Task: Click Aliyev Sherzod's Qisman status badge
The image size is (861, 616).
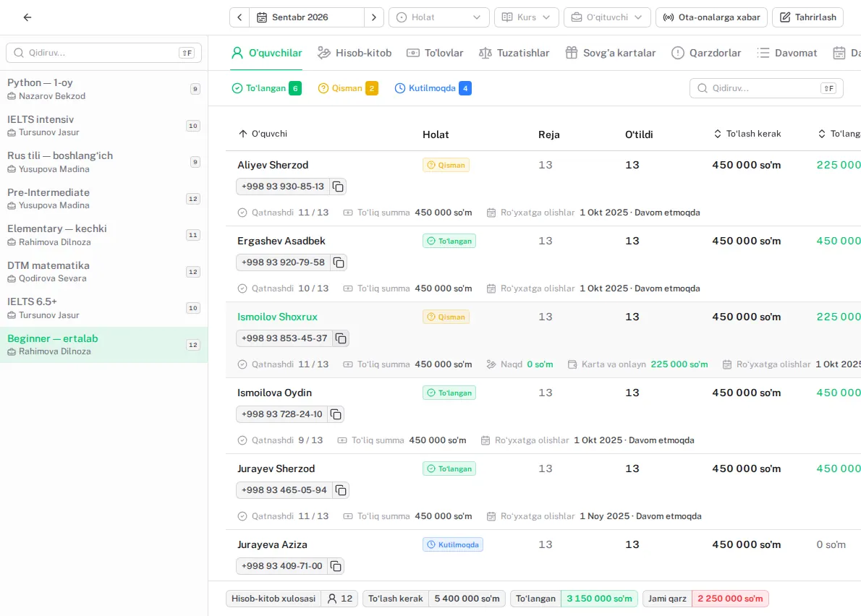Action: [x=446, y=165]
